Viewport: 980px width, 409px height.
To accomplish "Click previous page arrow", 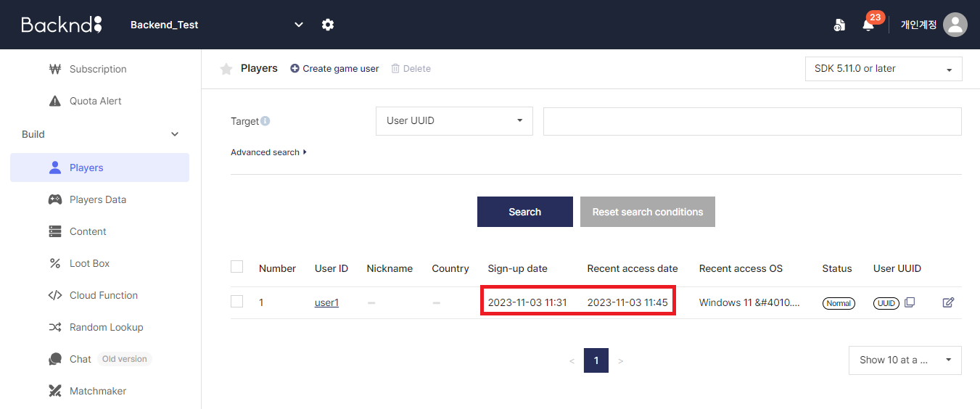I will (572, 361).
